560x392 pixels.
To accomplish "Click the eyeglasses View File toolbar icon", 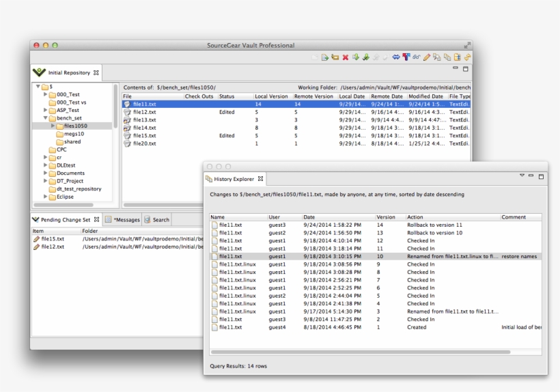I will (417, 57).
